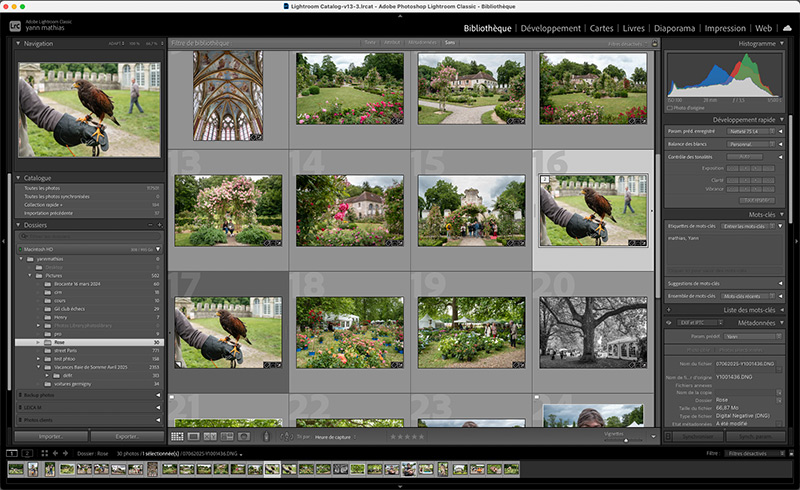Toggle the filmstrip filter switch at far right
This screenshot has height=490, width=800.
coord(791,453)
